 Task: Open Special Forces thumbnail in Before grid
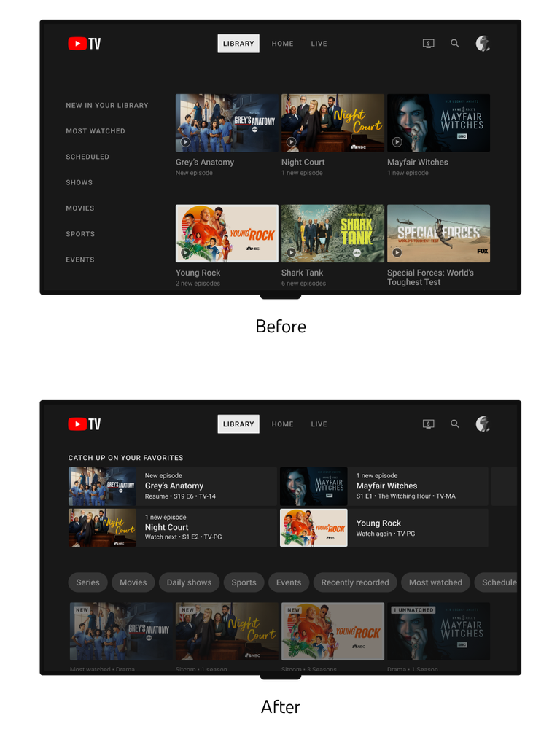click(x=439, y=233)
